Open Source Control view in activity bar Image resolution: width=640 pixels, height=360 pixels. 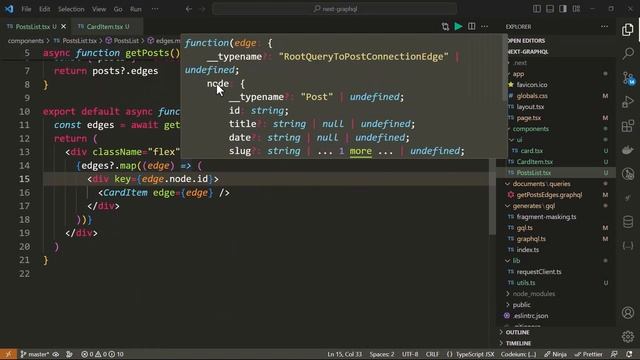(628, 78)
